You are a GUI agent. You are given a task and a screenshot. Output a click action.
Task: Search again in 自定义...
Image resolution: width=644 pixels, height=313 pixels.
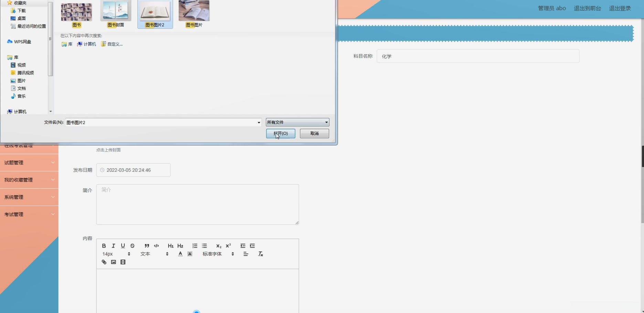click(x=112, y=44)
